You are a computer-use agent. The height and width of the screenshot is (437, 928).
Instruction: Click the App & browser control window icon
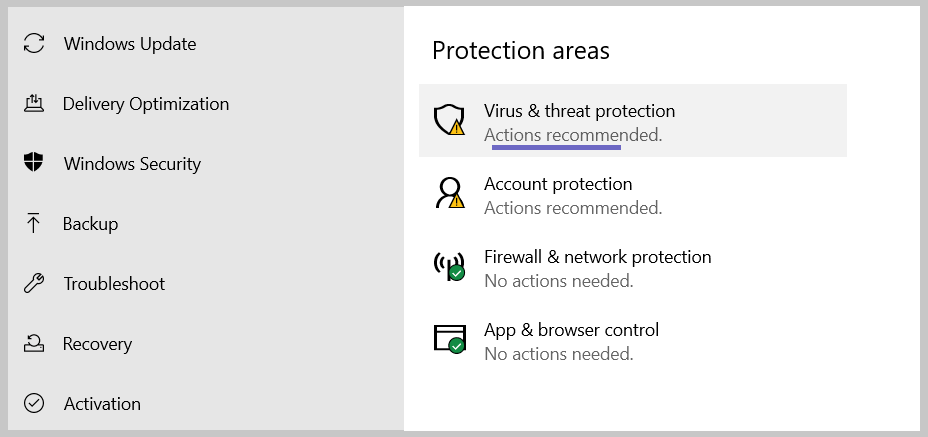449,339
